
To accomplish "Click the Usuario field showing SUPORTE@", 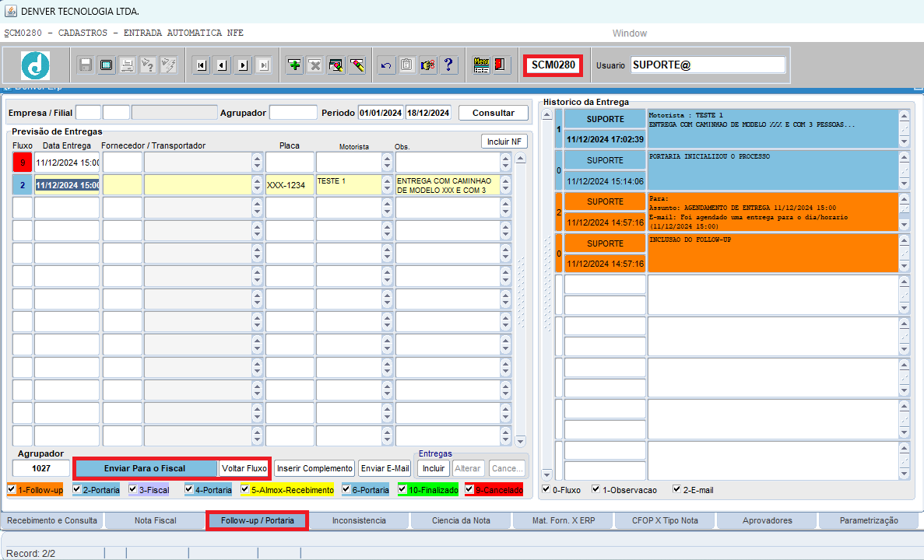I will pos(708,65).
